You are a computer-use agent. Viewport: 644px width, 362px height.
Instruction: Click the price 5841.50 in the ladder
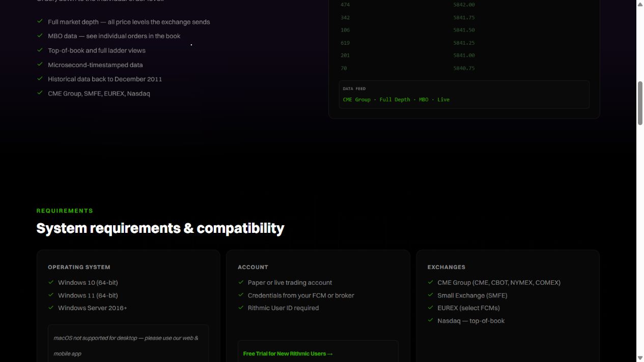coord(464,30)
